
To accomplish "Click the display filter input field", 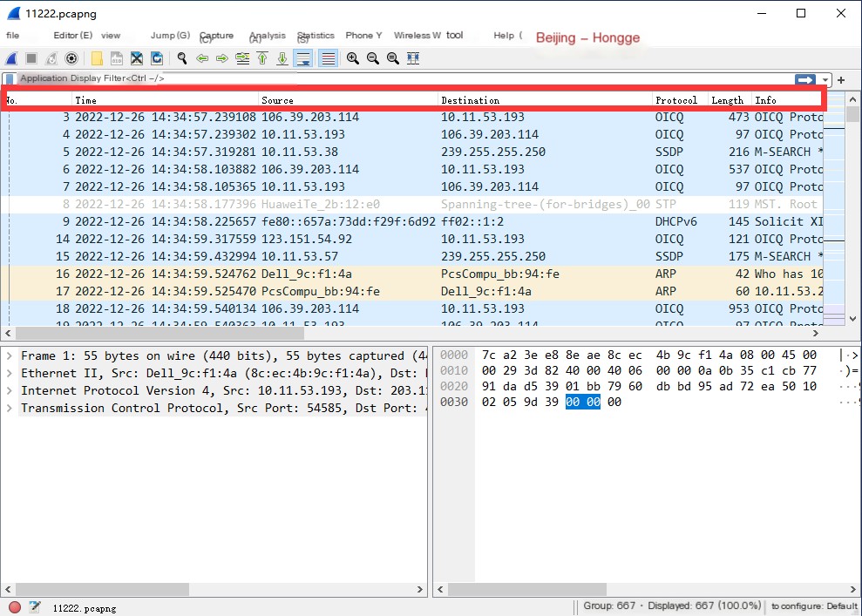I will pyautogui.click(x=404, y=78).
